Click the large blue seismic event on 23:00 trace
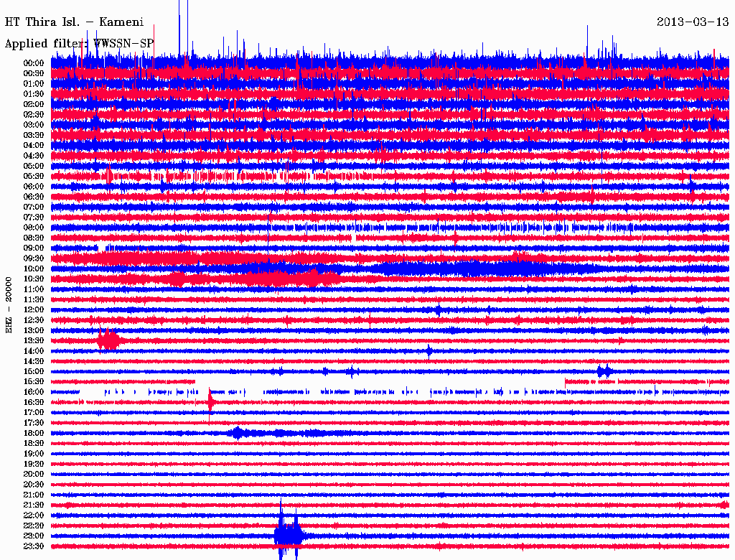Screen dimensions: 735x560 coord(289,535)
